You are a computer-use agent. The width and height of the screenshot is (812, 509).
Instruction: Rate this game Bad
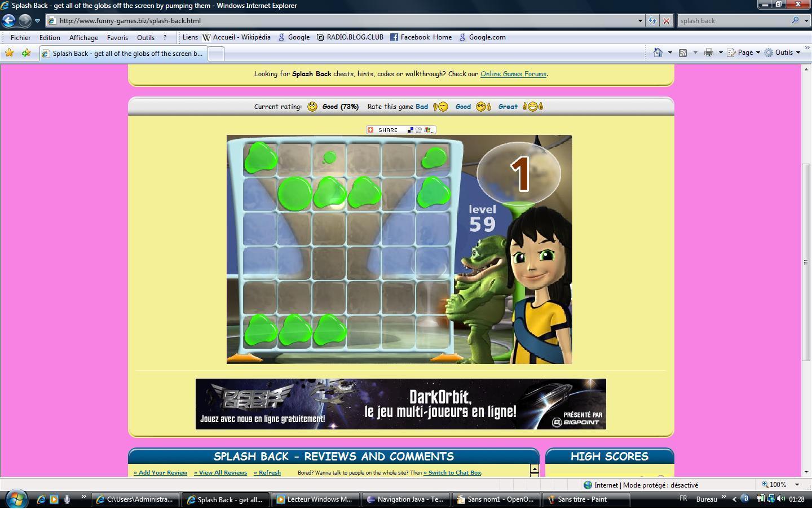point(431,107)
